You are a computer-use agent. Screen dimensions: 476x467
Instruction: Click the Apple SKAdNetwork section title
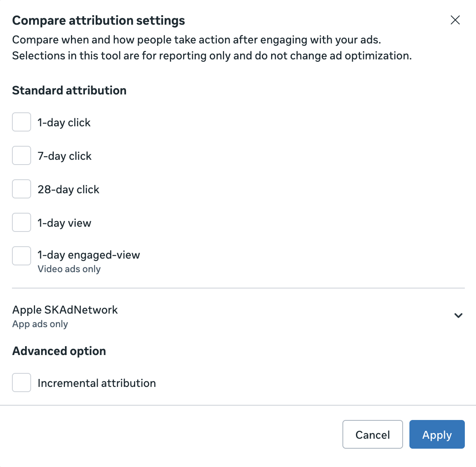pyautogui.click(x=65, y=310)
